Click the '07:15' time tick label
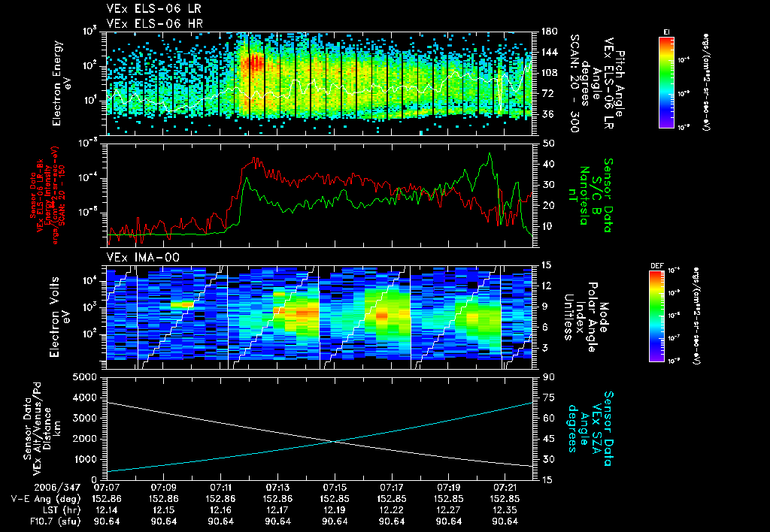Image resolution: width=770 pixels, height=532 pixels. point(335,488)
